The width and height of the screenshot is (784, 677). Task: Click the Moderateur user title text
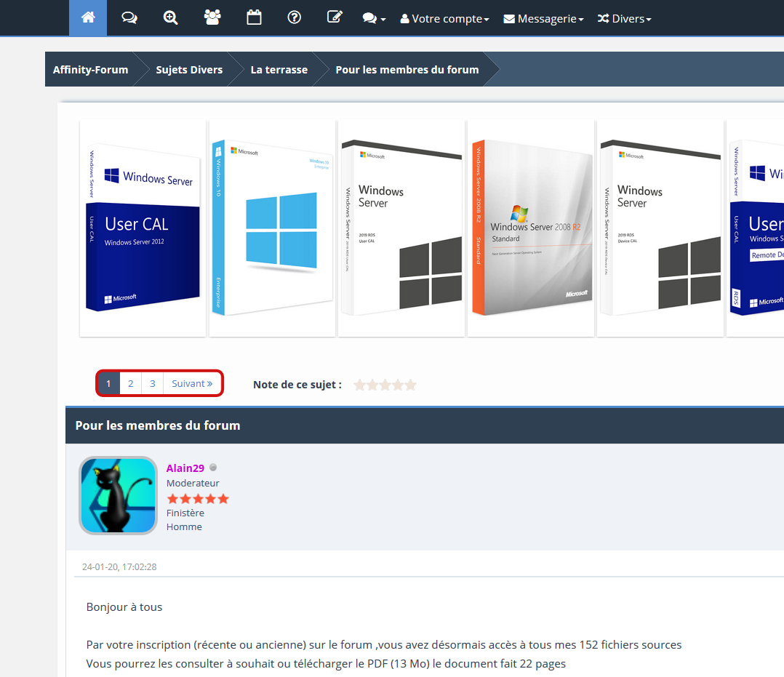coord(193,483)
